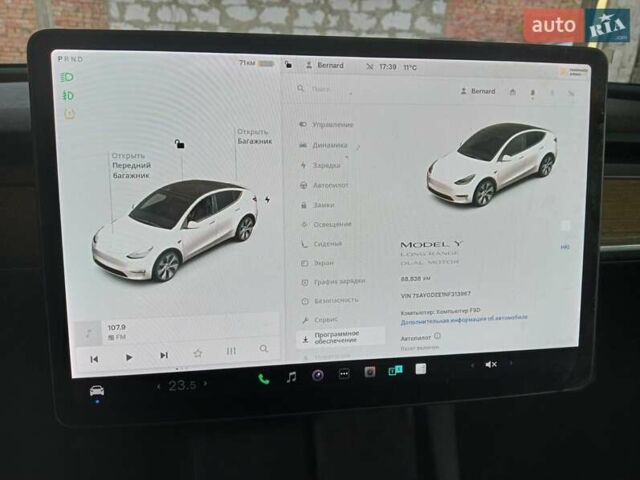
Task: Tap the 71 км range battery indicator
Action: click(x=256, y=63)
